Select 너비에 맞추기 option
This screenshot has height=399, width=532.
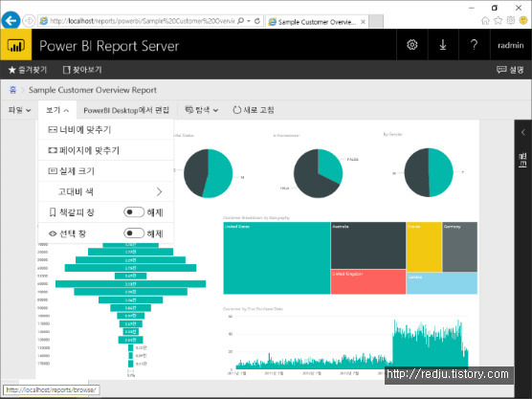click(x=106, y=129)
